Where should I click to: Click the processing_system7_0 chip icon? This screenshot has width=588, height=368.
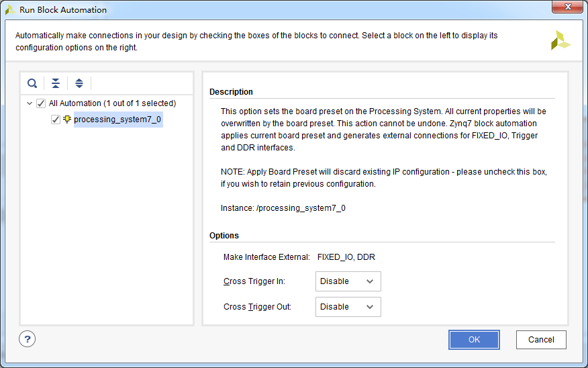coord(67,120)
